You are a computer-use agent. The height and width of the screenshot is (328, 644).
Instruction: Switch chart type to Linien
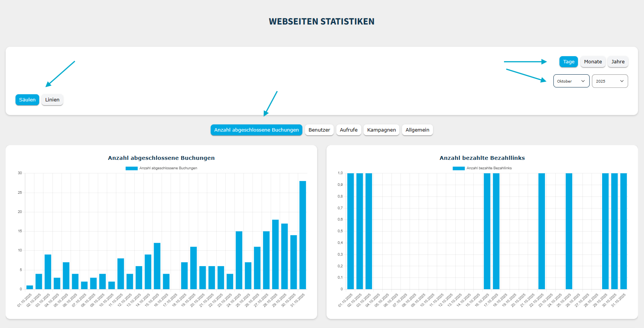point(52,100)
